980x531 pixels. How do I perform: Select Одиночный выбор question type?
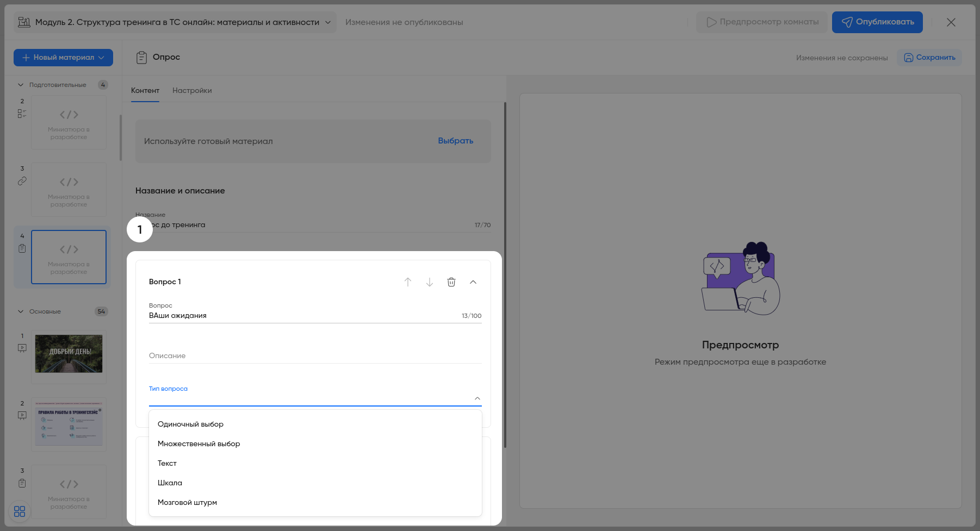191,424
